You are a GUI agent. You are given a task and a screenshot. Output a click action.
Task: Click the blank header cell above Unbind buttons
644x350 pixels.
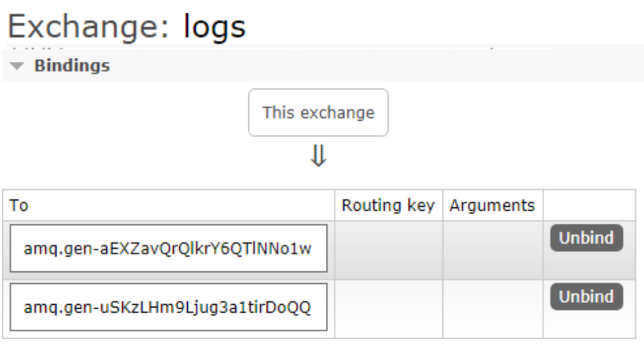589,205
